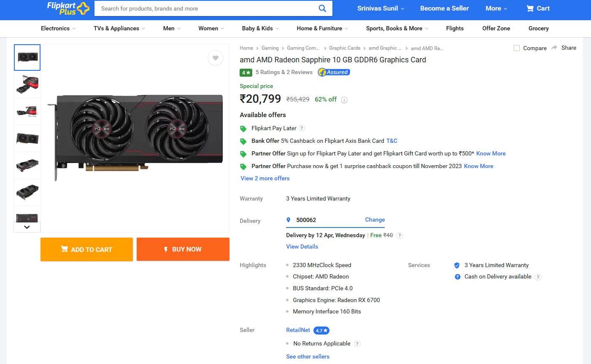Image resolution: width=591 pixels, height=364 pixels.
Task: Click the Flipkart Assured badge
Action: 334,72
